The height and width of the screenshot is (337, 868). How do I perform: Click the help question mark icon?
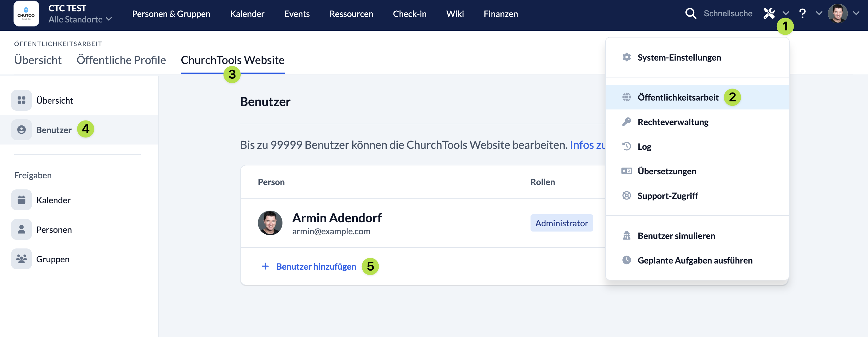click(x=802, y=14)
